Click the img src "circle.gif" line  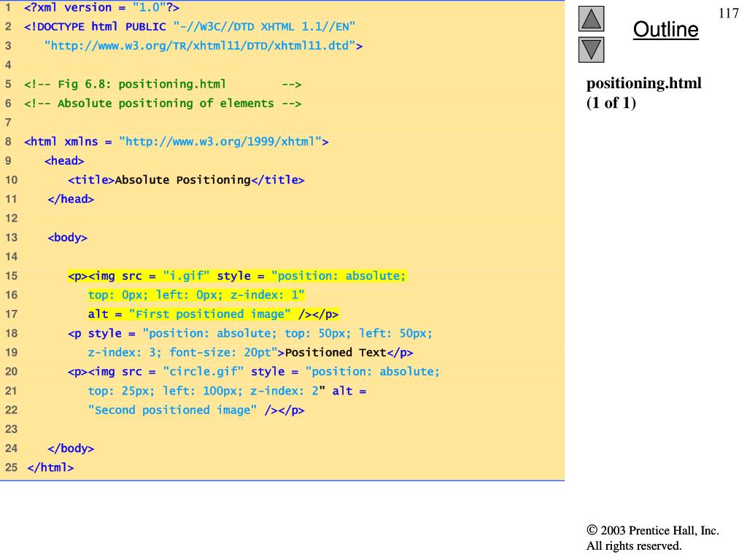253,371
